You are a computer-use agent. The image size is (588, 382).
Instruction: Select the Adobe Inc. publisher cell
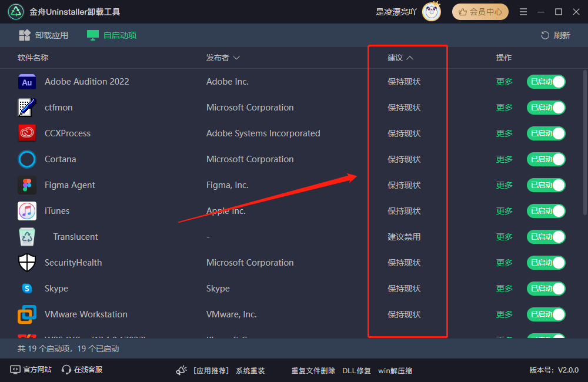tap(227, 82)
